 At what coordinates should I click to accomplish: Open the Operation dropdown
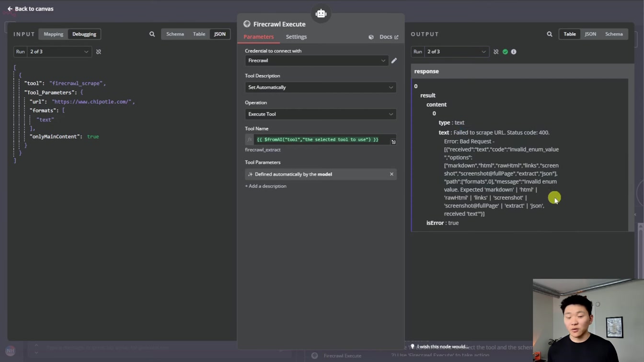321,114
